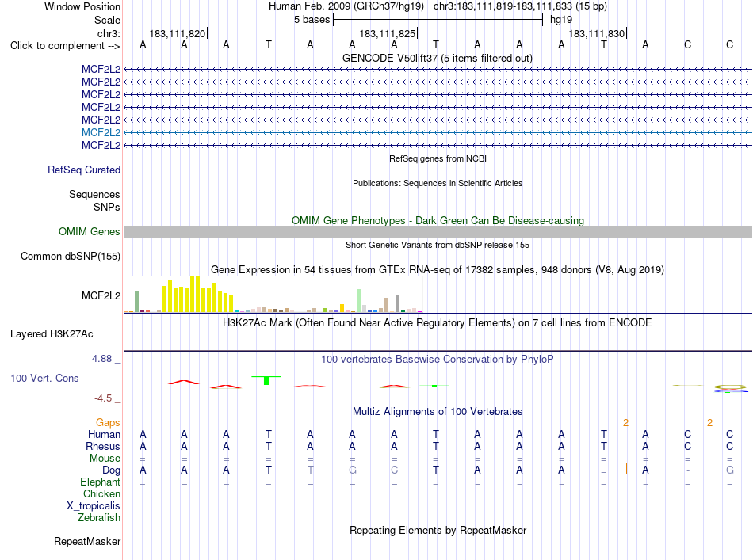Click the -4.5 PhyloP lower value
Viewport: 753px width, 560px height.
point(103,398)
